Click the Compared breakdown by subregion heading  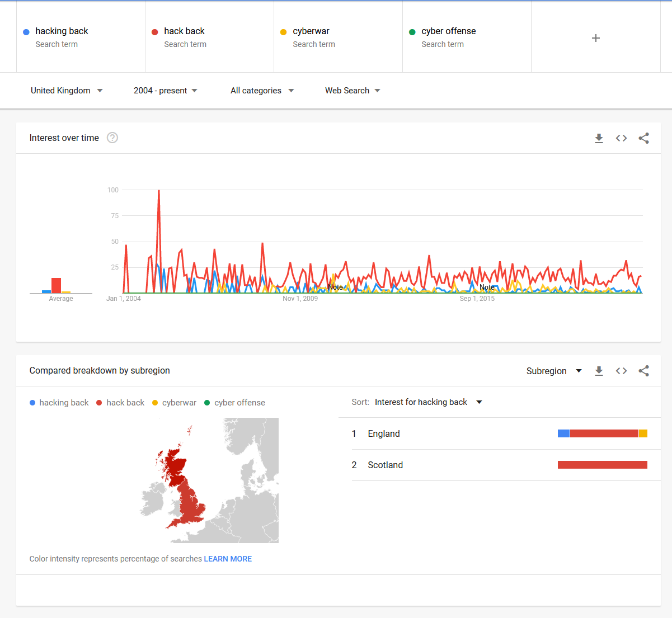tap(100, 370)
